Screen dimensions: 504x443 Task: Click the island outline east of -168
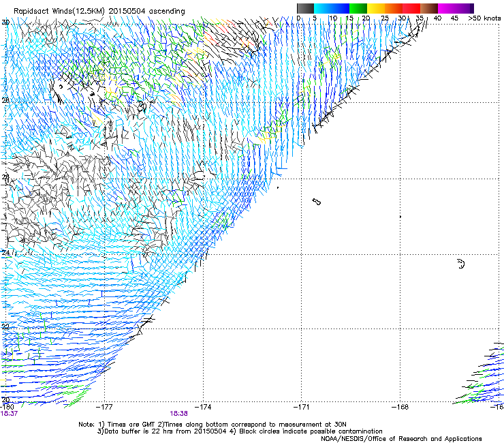[x=461, y=264]
